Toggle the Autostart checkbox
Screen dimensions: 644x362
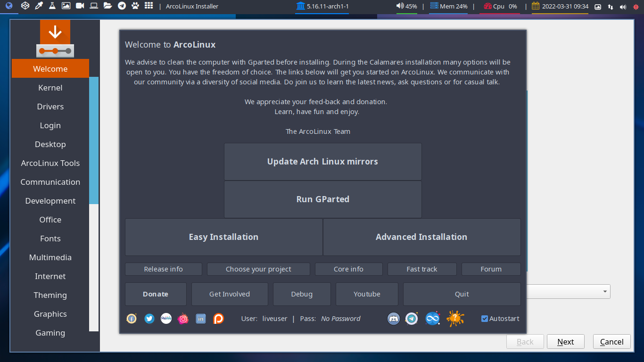point(485,319)
